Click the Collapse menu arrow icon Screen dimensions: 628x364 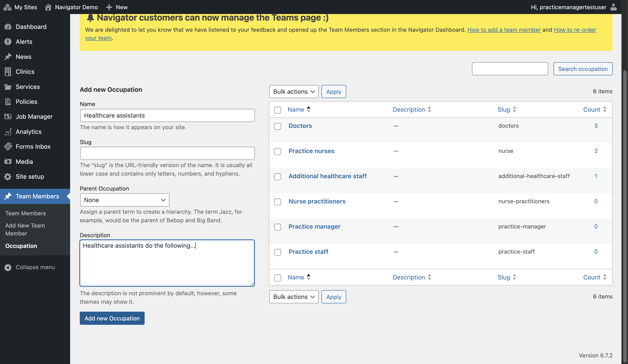point(8,267)
